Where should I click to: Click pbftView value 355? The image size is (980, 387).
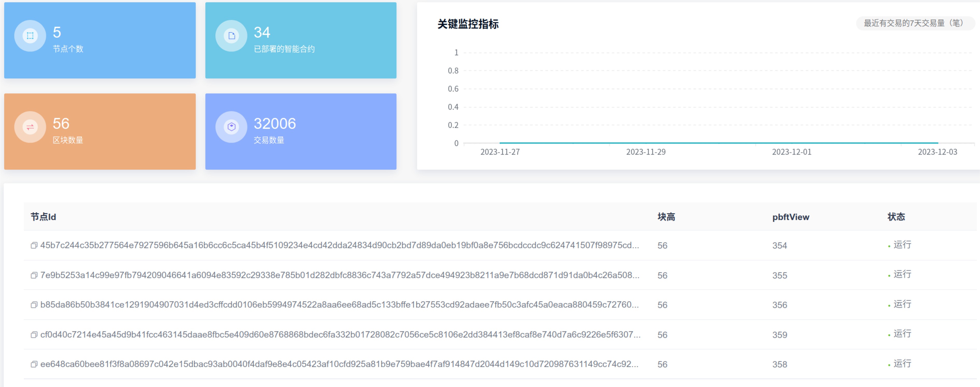pyautogui.click(x=780, y=275)
